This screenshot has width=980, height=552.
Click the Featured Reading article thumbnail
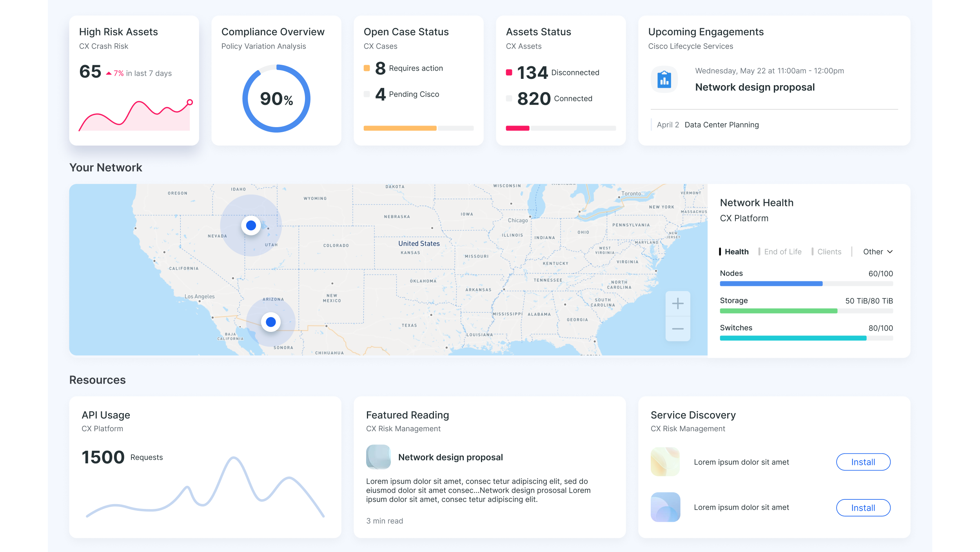click(378, 457)
